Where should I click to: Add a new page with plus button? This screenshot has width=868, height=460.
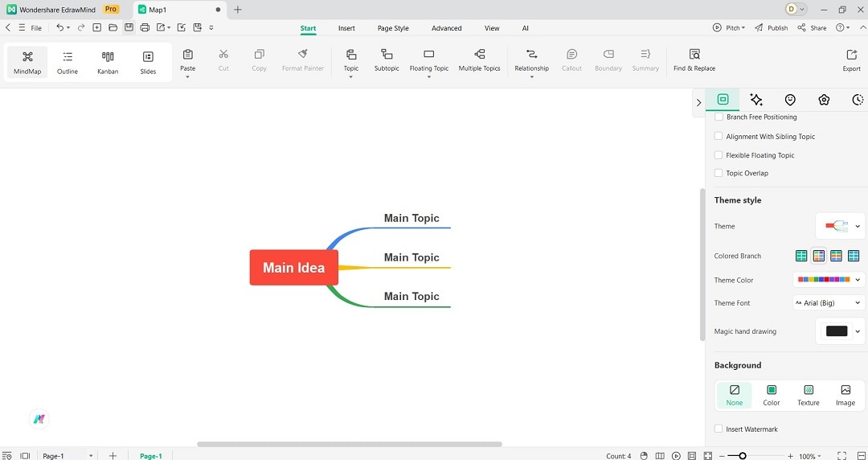tap(113, 455)
